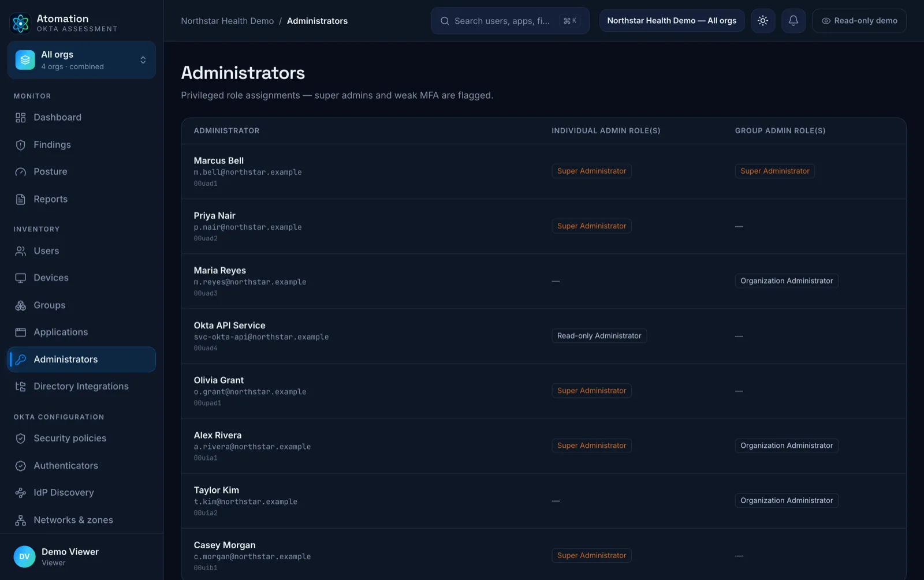Click the Northstar Health Demo breadcrumb
This screenshot has height=580, width=924.
click(x=228, y=21)
